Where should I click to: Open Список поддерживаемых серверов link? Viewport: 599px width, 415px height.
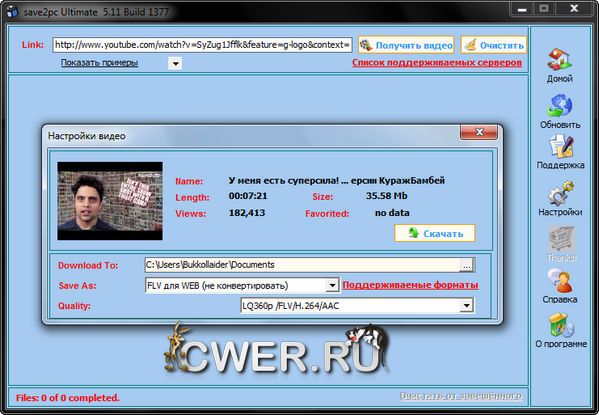click(x=437, y=62)
